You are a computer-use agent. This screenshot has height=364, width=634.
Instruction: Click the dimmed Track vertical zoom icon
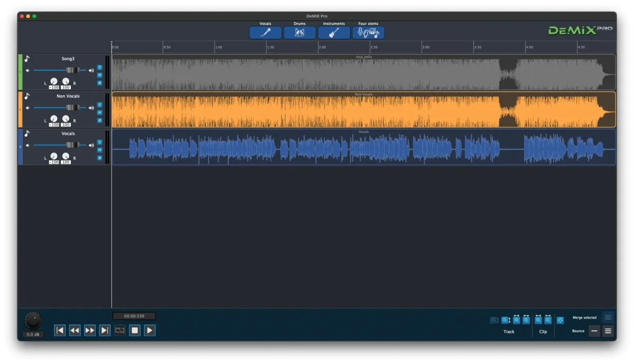(x=493, y=320)
